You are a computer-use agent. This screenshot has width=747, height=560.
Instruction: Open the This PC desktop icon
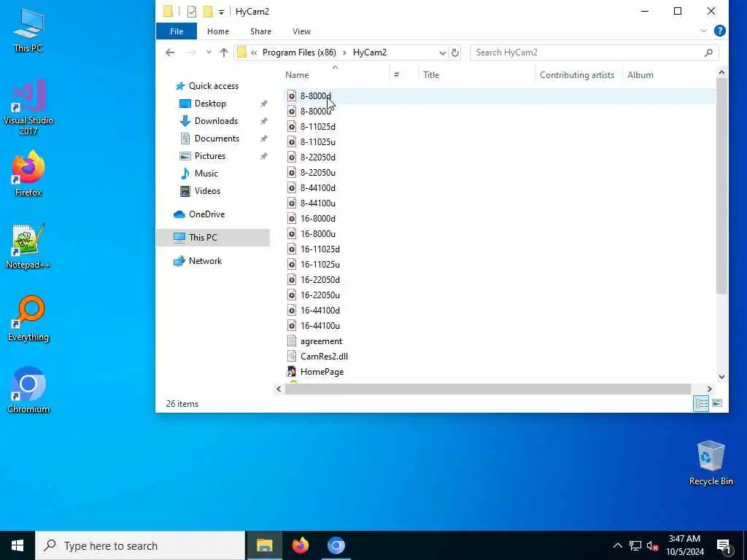pyautogui.click(x=28, y=30)
